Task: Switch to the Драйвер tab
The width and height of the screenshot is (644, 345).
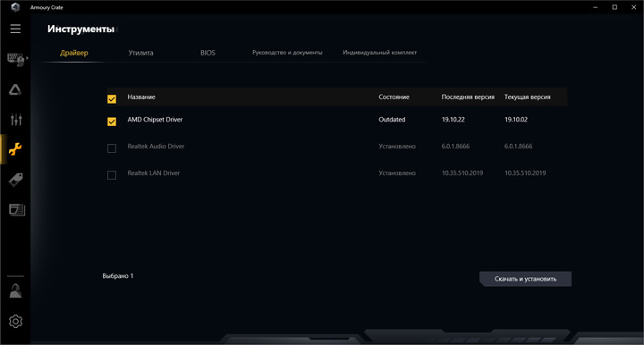Action: click(74, 53)
